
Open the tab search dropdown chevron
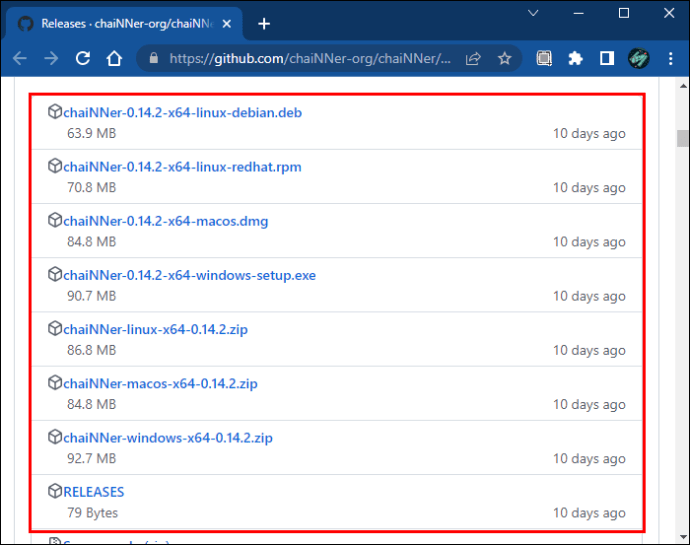(533, 13)
